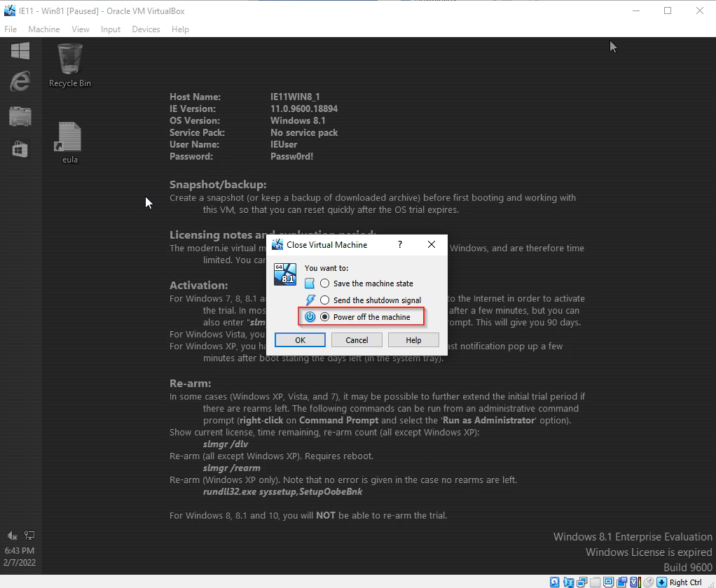Click the question mark in the dialog title bar
This screenshot has width=716, height=588.
pyautogui.click(x=400, y=245)
